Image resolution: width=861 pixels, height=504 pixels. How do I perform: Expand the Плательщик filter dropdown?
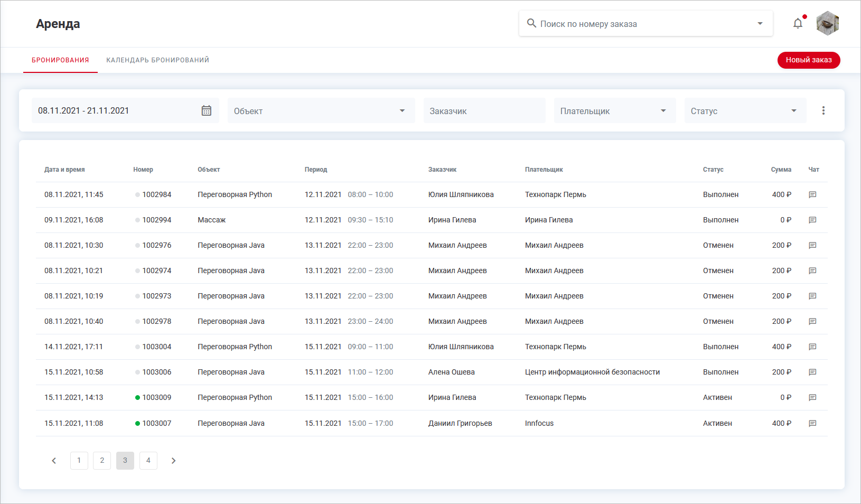click(x=663, y=111)
